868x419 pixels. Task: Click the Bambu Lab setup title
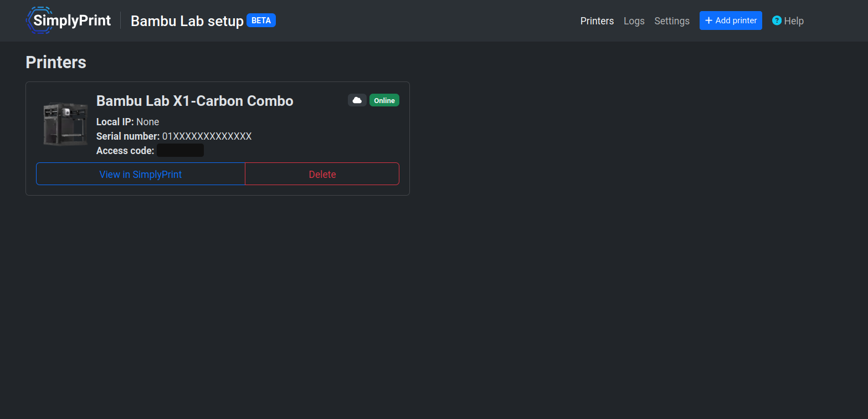187,21
